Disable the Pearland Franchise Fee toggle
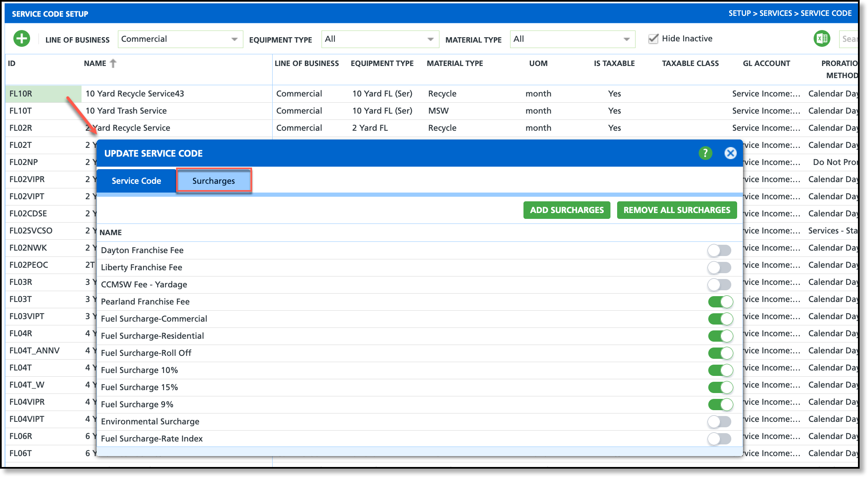The height and width of the screenshot is (477, 868). click(720, 302)
